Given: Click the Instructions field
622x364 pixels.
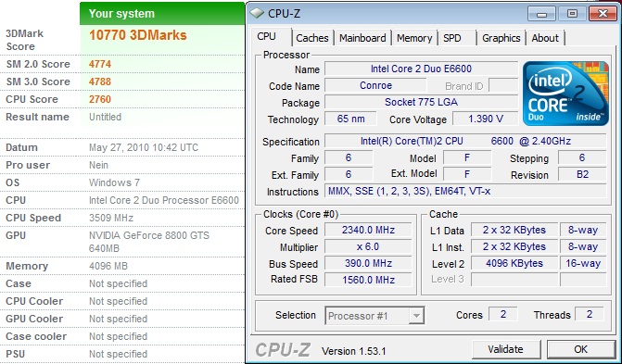Looking at the screenshot, I should pyautogui.click(x=465, y=191).
